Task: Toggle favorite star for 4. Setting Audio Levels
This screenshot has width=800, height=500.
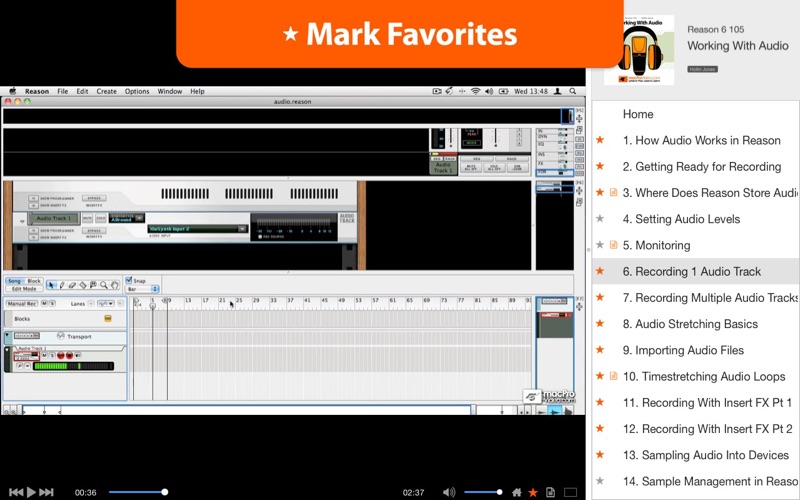Action: click(601, 219)
